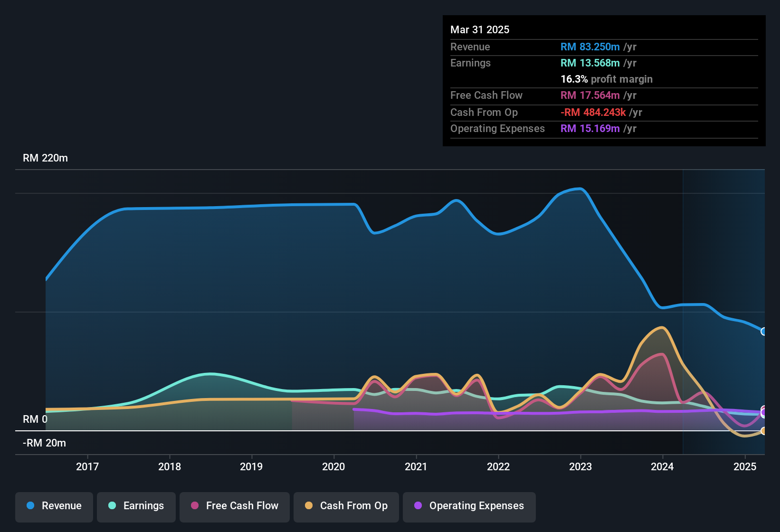Screen dimensions: 780x532
Task: Click the 2024 x-axis label
Action: tap(662, 466)
